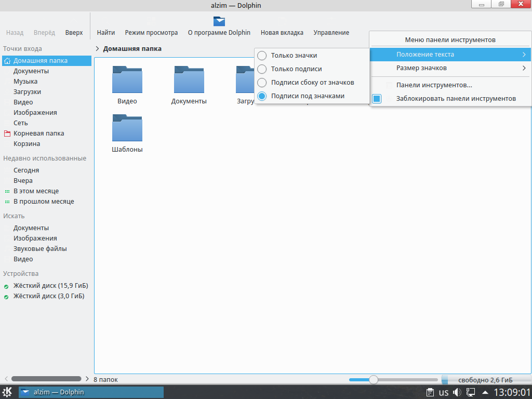The width and height of the screenshot is (532, 399).
Task: Click the 'В прошлом месяце' calendar icon
Action: [x=7, y=202]
